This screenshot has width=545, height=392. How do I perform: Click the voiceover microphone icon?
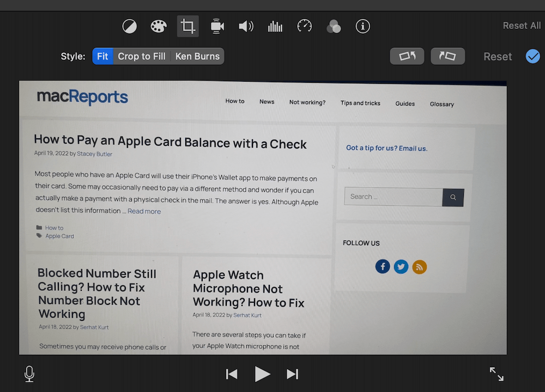coord(29,374)
